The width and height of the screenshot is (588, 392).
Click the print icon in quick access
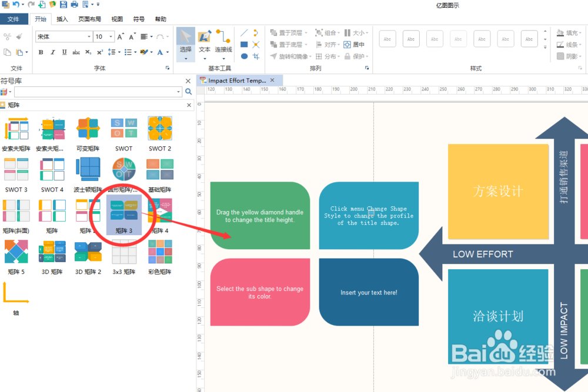click(x=74, y=5)
